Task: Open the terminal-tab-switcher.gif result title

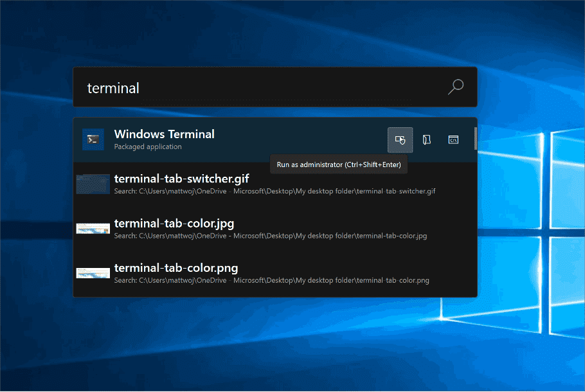Action: (181, 178)
